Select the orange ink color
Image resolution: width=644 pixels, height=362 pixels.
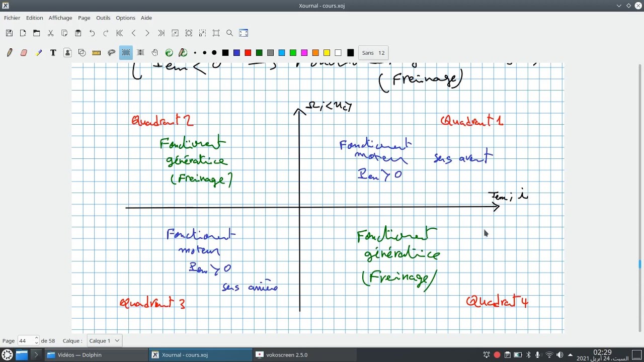tap(315, 53)
